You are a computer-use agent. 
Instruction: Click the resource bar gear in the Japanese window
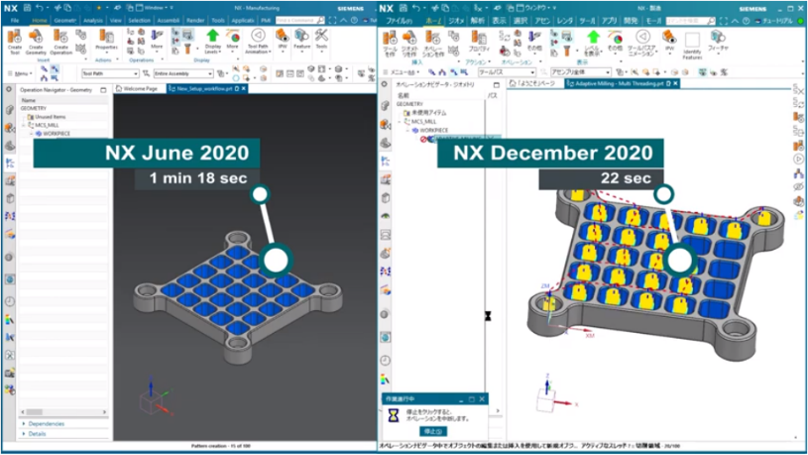pos(384,84)
